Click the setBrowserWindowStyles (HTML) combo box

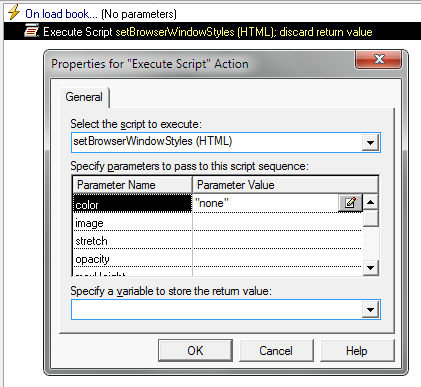[x=226, y=142]
